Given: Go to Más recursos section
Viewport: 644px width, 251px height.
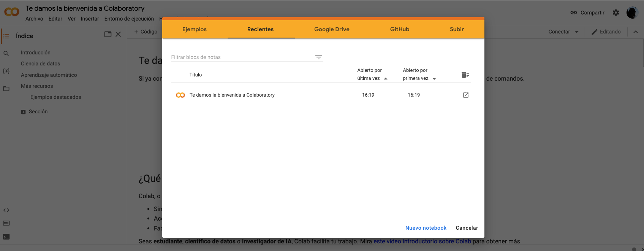Looking at the screenshot, I should pos(37,86).
